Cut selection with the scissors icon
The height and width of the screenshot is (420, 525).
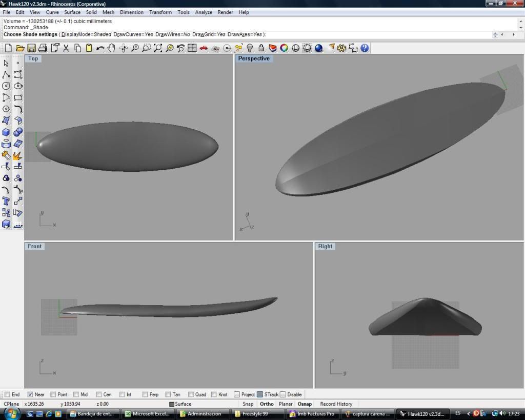tap(66, 48)
